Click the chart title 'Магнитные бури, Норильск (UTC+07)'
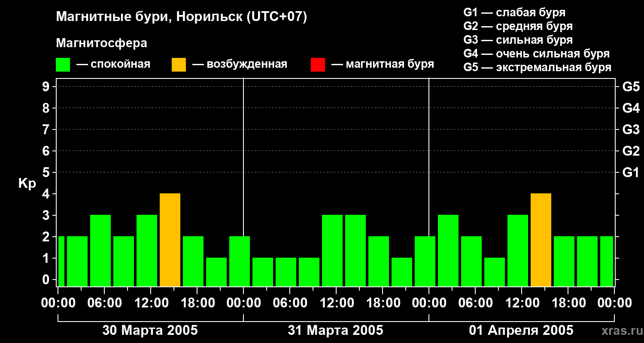644x343 pixels. (x=182, y=17)
